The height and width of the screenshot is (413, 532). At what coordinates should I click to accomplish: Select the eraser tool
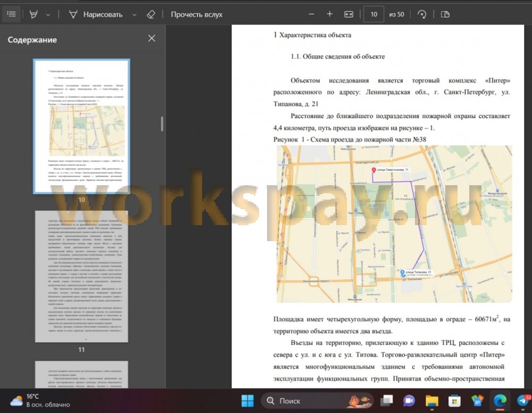[x=151, y=14]
